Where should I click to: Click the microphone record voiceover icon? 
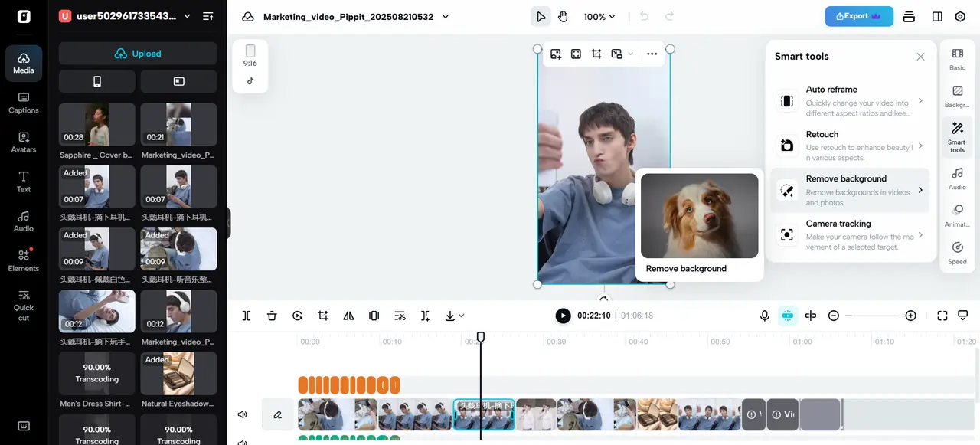[x=764, y=316]
